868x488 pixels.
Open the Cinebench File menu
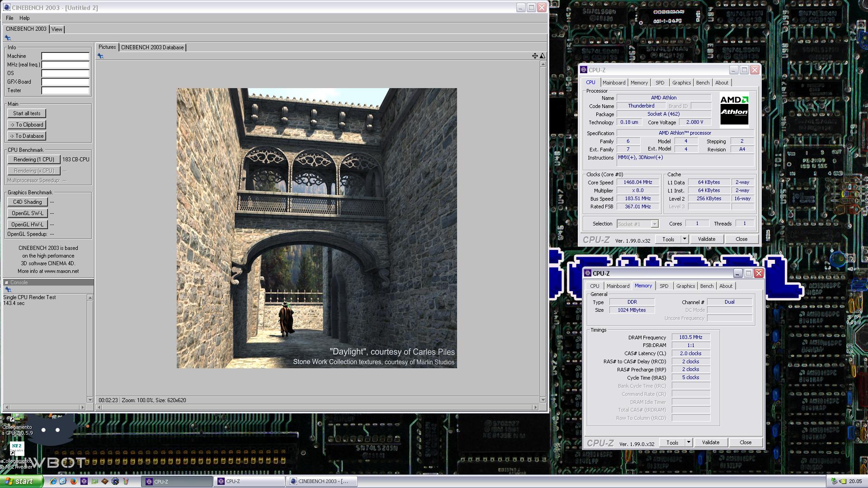[x=9, y=18]
